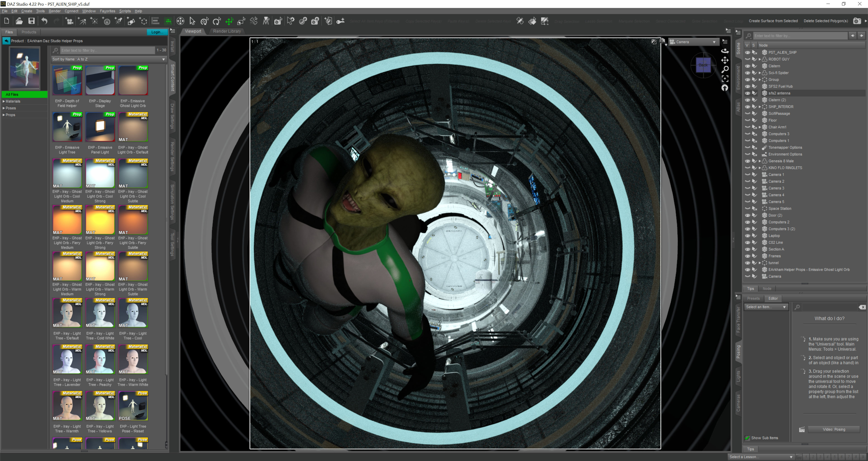Select the Scale tool
The height and width of the screenshot is (461, 868).
(241, 21)
